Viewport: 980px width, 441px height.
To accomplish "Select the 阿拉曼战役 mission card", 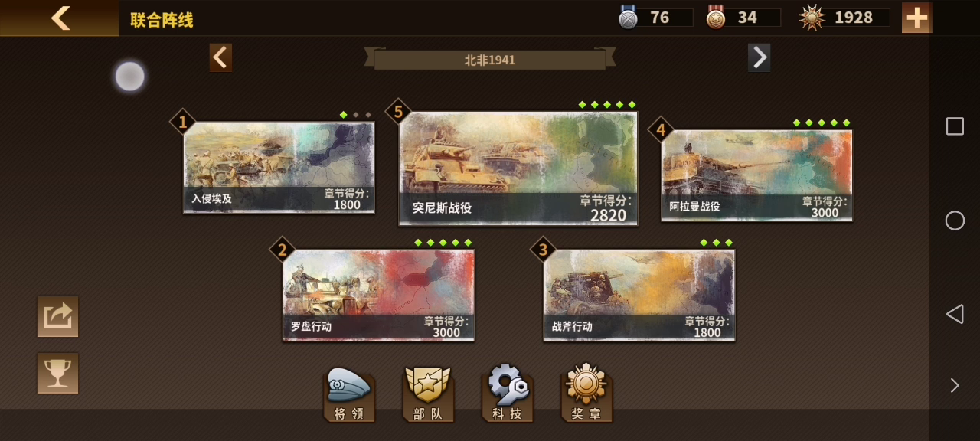I will coord(756,175).
